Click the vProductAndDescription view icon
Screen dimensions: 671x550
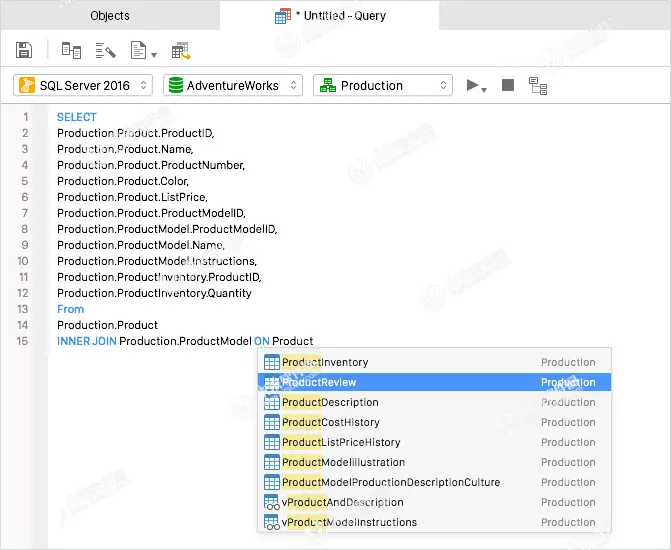[272, 502]
